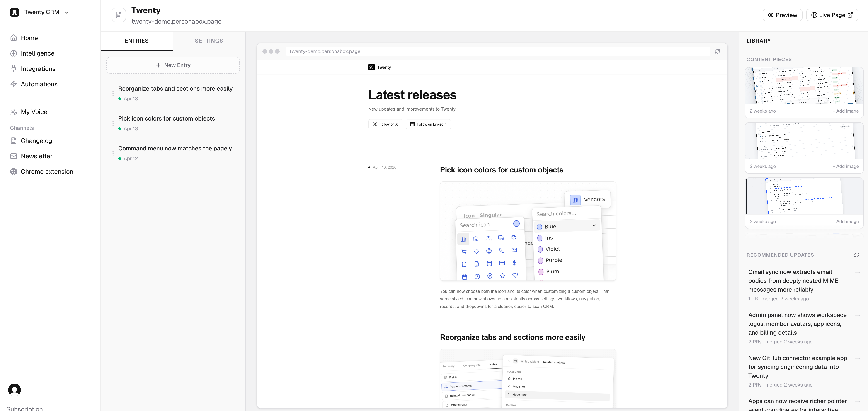
Task: Select second content piece thumbnail
Action: tap(804, 141)
